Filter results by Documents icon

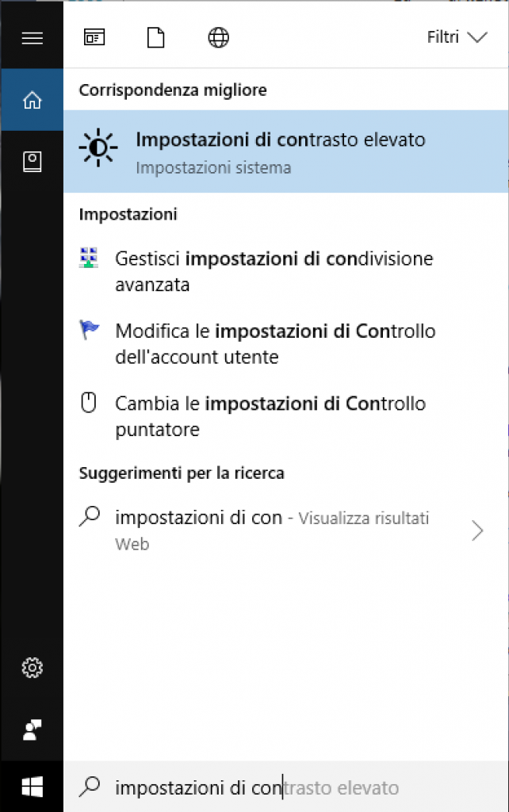(x=155, y=37)
